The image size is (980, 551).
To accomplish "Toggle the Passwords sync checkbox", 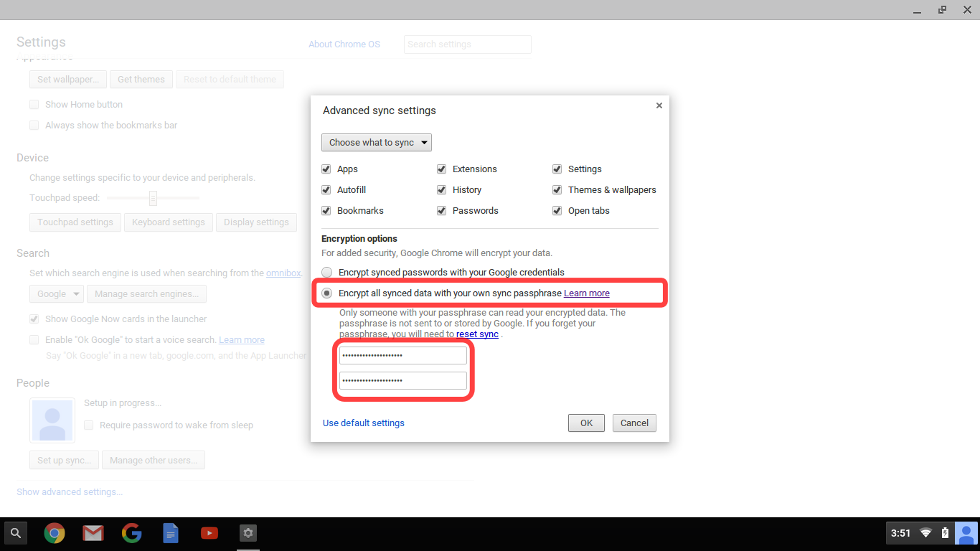I will pyautogui.click(x=442, y=211).
